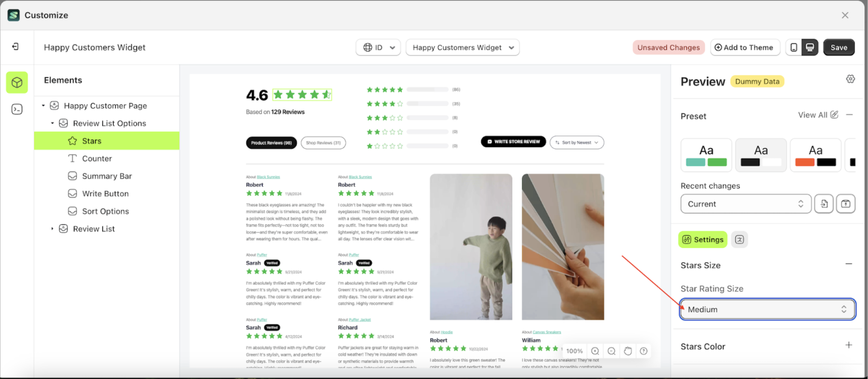Click the translation tab icon beside Settings
Screen dimensions: 868x379
pyautogui.click(x=739, y=240)
